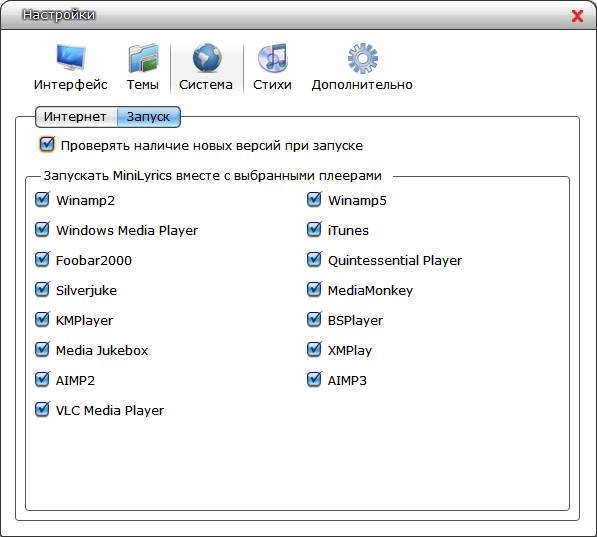The image size is (597, 537).
Task: Toggle the Silverjuke checkbox
Action: [x=42, y=289]
